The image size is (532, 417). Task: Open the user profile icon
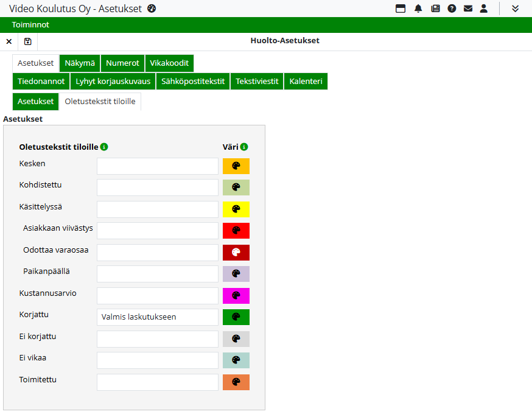coord(484,9)
